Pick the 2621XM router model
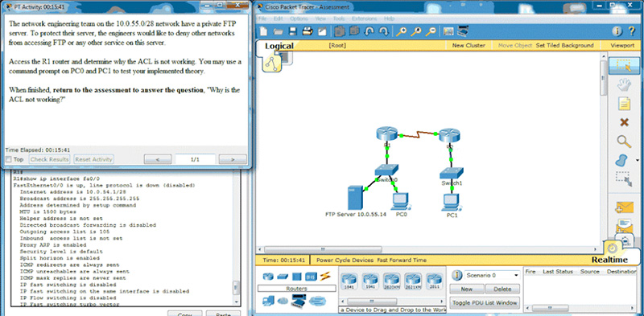This screenshot has height=316, width=644. pos(413,281)
